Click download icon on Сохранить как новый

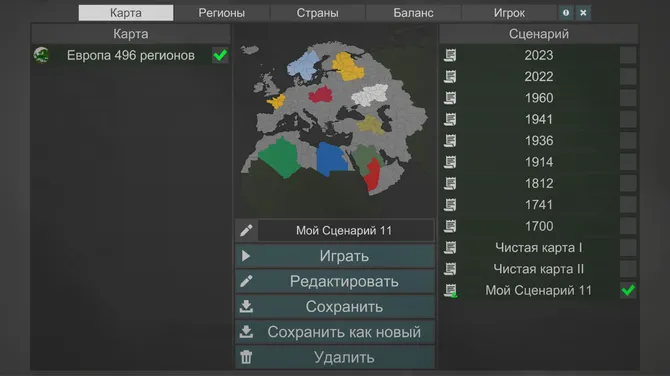(246, 332)
